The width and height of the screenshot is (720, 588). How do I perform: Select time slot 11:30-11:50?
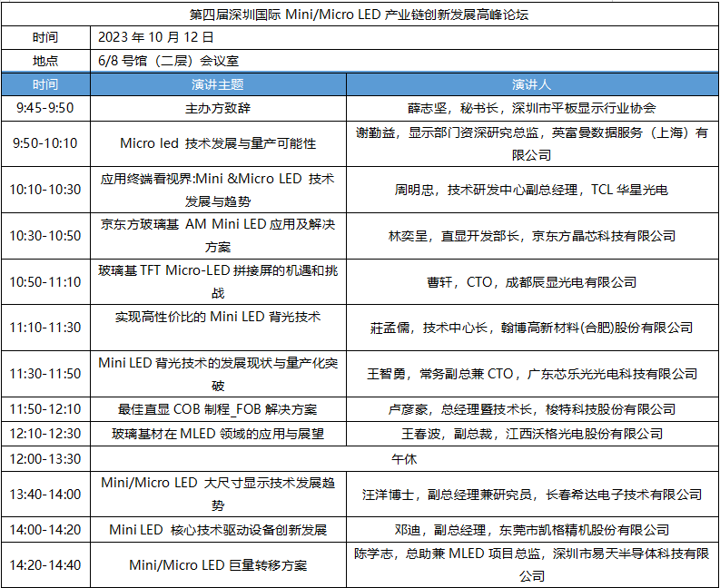click(x=45, y=374)
